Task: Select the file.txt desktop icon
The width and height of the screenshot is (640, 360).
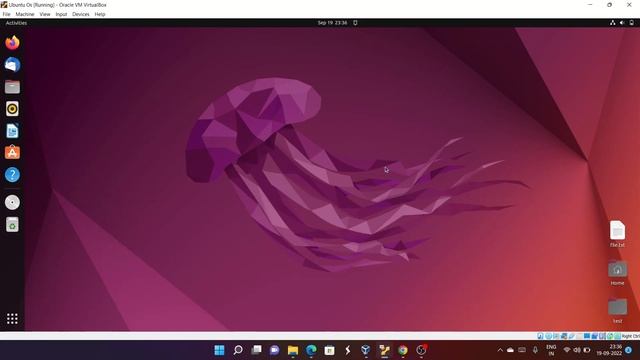Action: [617, 234]
